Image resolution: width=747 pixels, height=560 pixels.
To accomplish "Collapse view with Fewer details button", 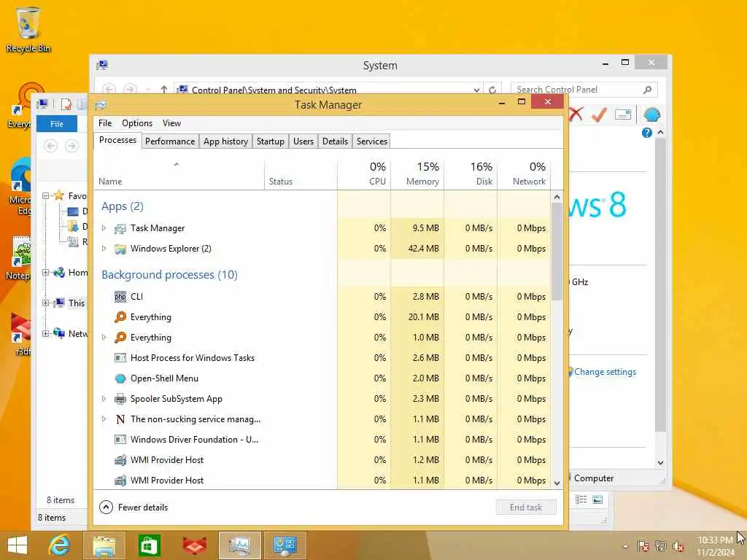I will click(x=134, y=507).
